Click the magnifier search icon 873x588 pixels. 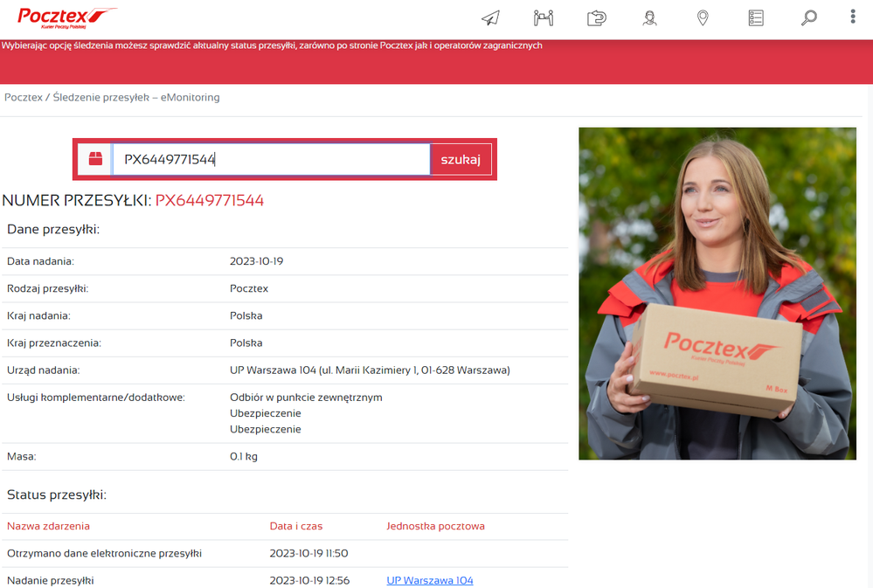(x=809, y=17)
